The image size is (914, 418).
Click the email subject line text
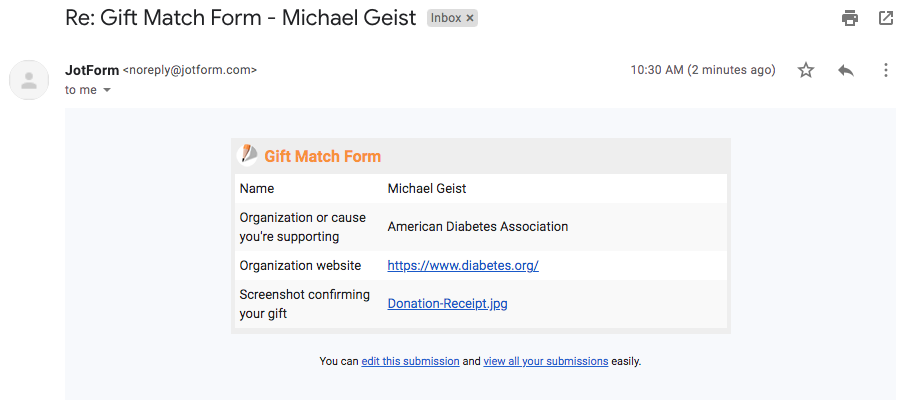240,18
